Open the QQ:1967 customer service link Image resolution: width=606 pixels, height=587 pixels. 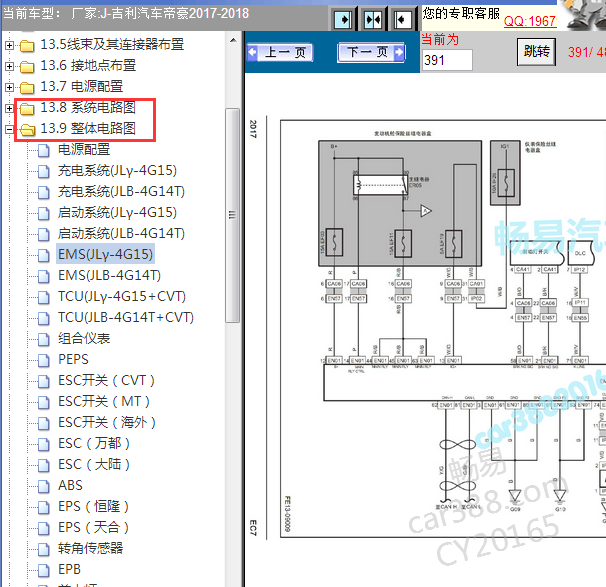[530, 21]
